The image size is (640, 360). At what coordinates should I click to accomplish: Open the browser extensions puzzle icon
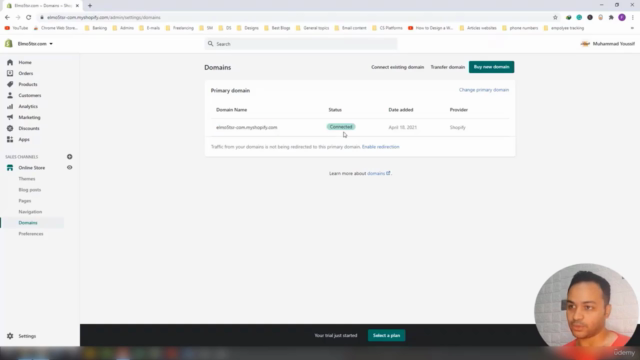(x=611, y=18)
